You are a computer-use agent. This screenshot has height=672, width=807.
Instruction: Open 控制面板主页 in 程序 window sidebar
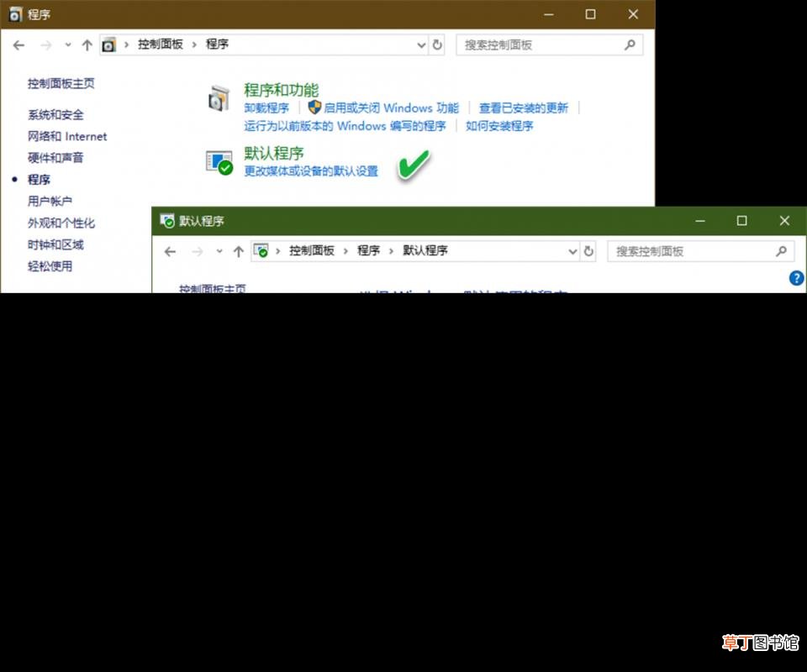coord(61,83)
